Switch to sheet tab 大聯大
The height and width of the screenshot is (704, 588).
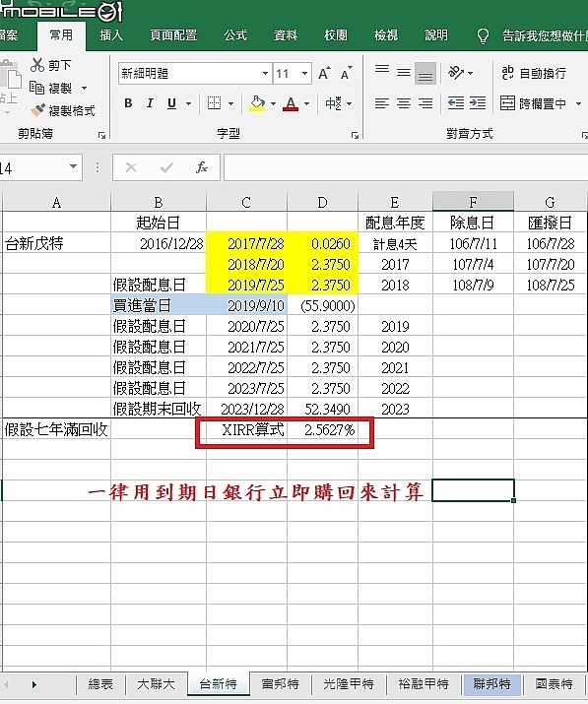[156, 684]
